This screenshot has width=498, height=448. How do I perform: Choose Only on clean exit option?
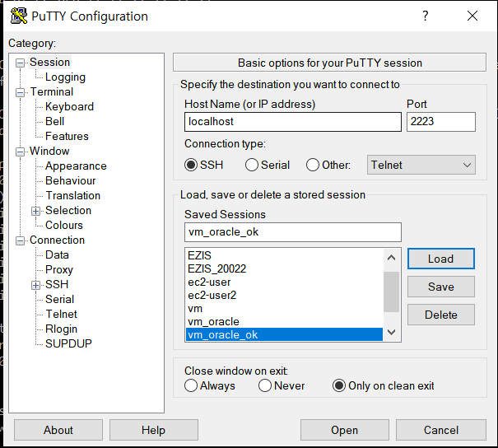pos(339,385)
